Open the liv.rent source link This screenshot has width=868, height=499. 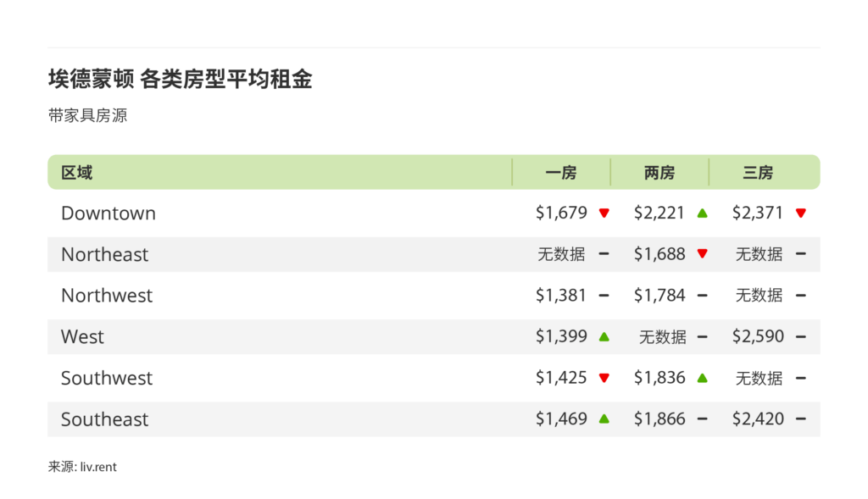pyautogui.click(x=98, y=467)
